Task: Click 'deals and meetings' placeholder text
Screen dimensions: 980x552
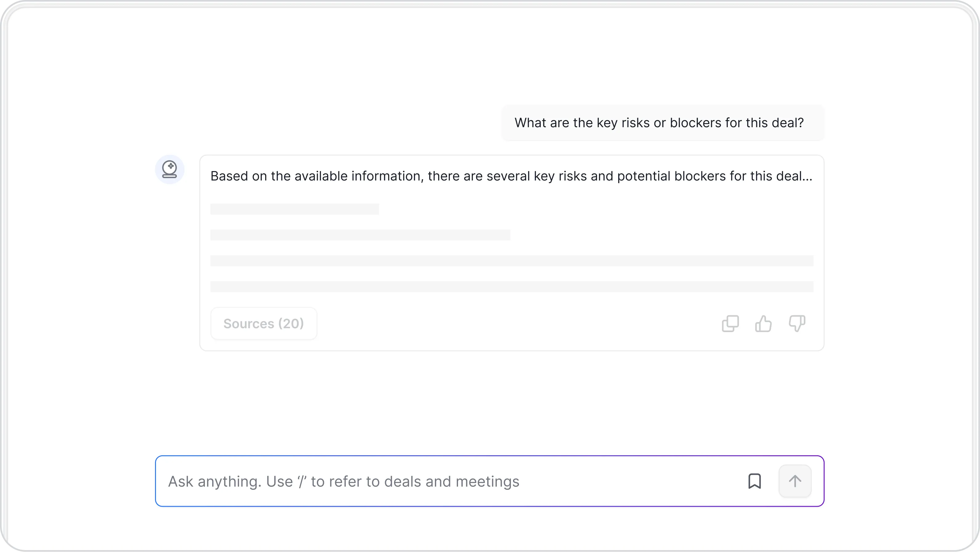Action: pyautogui.click(x=451, y=481)
